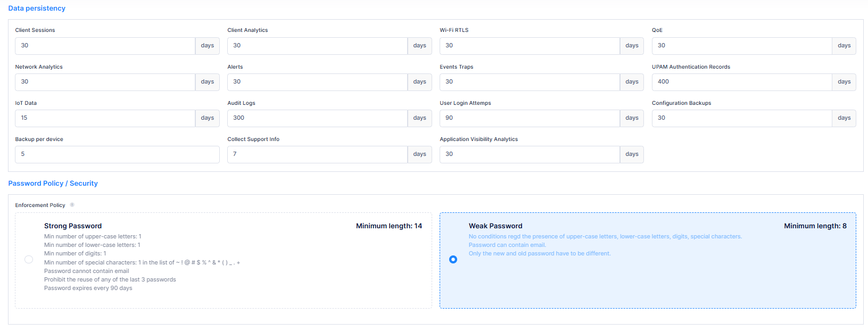Focus the Client Analytics input field
The width and height of the screenshot is (868, 331).
pyautogui.click(x=317, y=46)
